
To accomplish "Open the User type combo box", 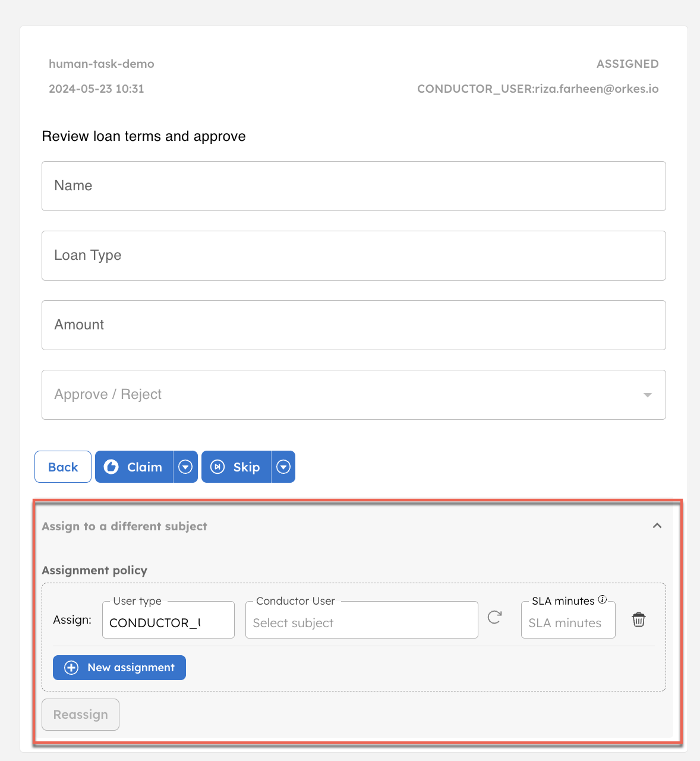I will pos(168,620).
